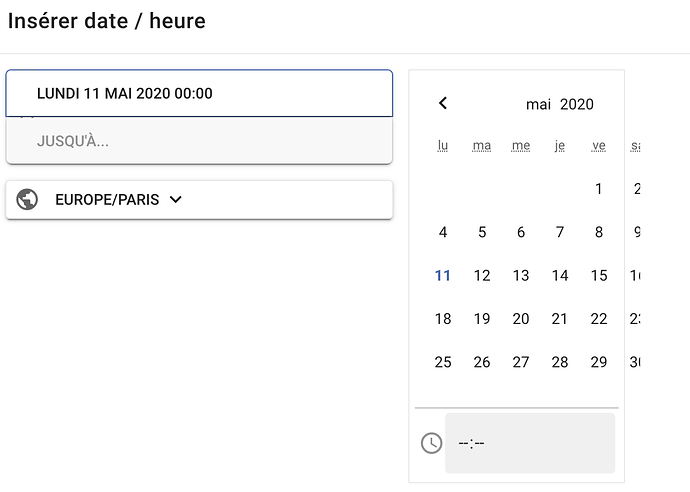Click day 13 in the calendar

point(521,276)
